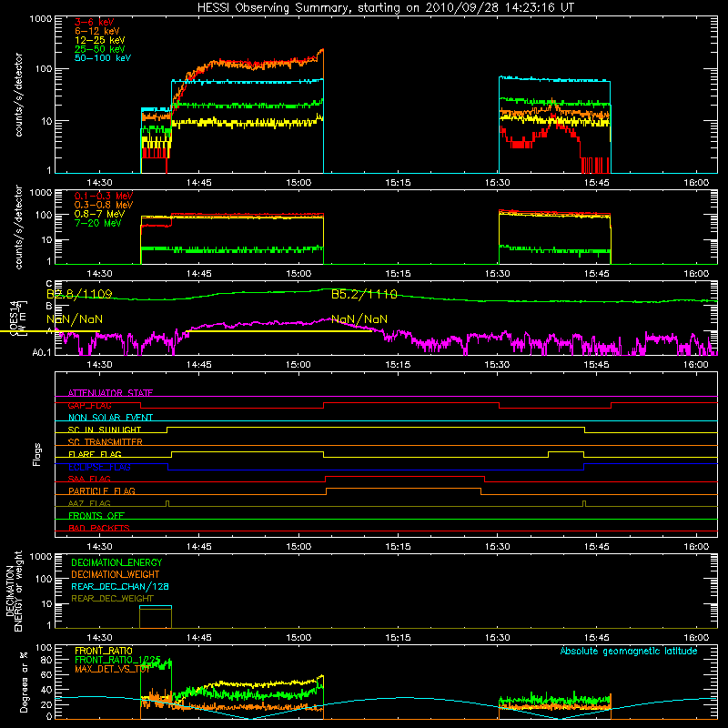Click the DECIMATION_ENERGY legend label
The image size is (728, 728).
click(116, 562)
